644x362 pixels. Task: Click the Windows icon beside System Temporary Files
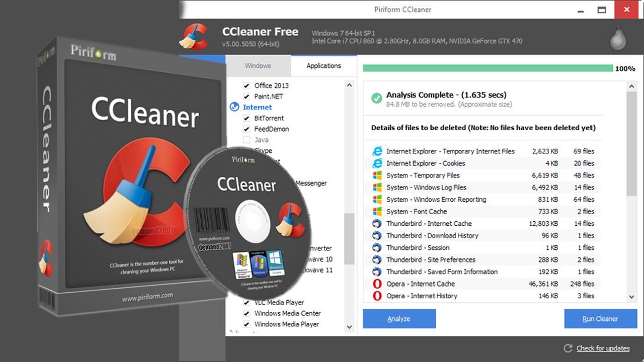point(377,175)
